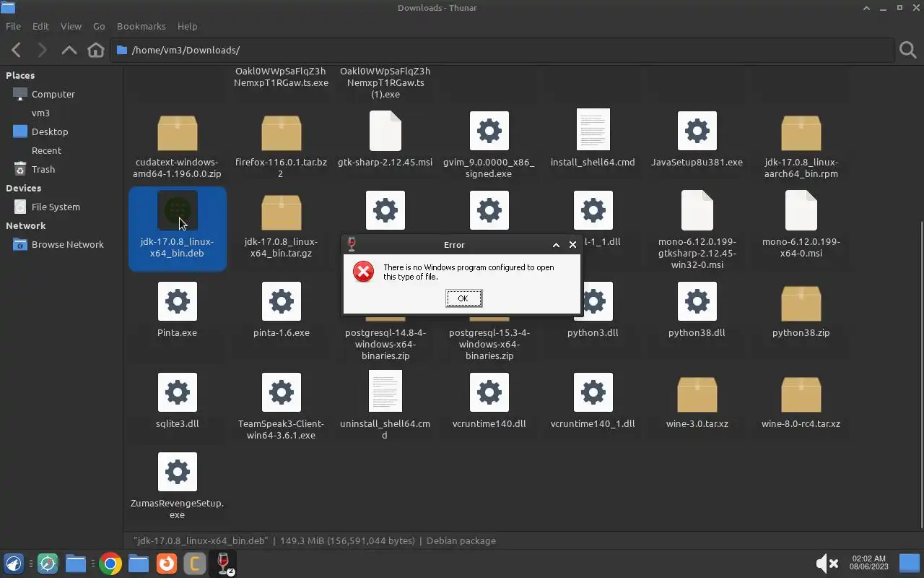Open the Bookmarks menu

141,26
